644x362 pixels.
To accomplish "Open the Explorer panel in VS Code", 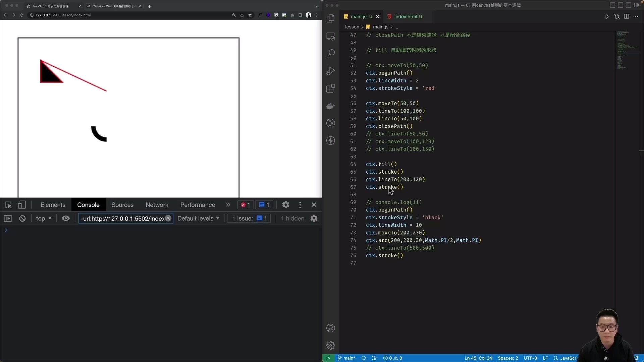I will click(331, 19).
